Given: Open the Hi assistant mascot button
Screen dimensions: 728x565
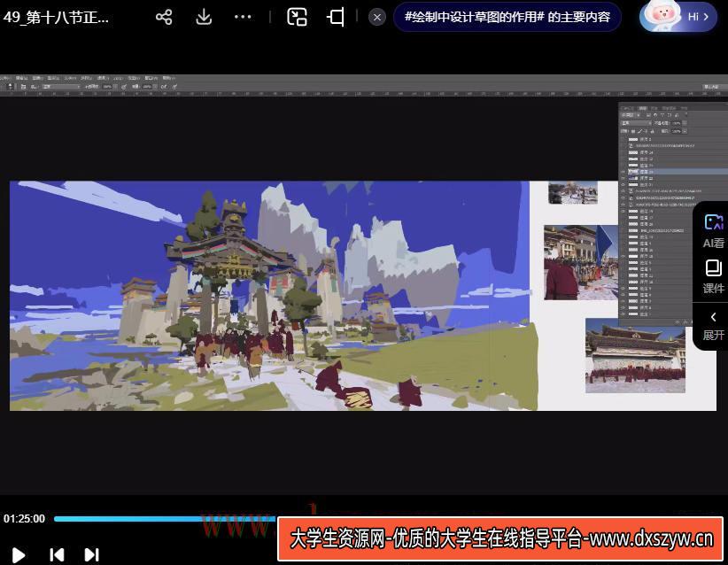Looking at the screenshot, I should (x=678, y=17).
